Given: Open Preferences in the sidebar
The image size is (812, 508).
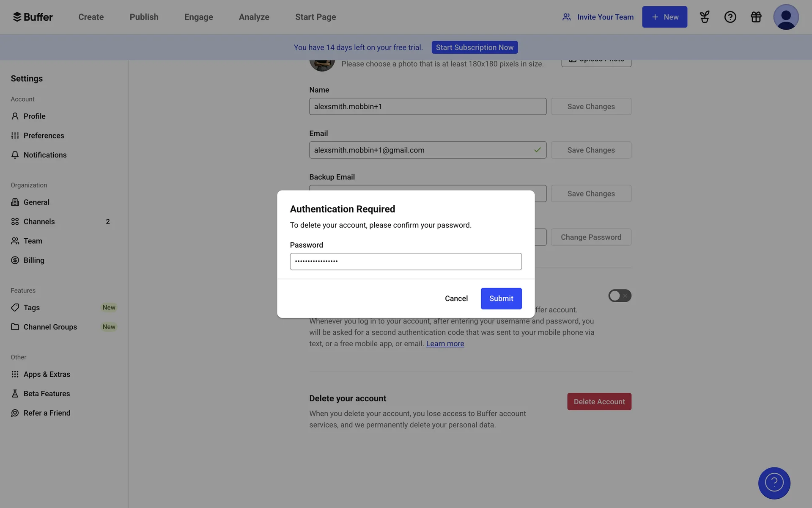Looking at the screenshot, I should pyautogui.click(x=44, y=135).
